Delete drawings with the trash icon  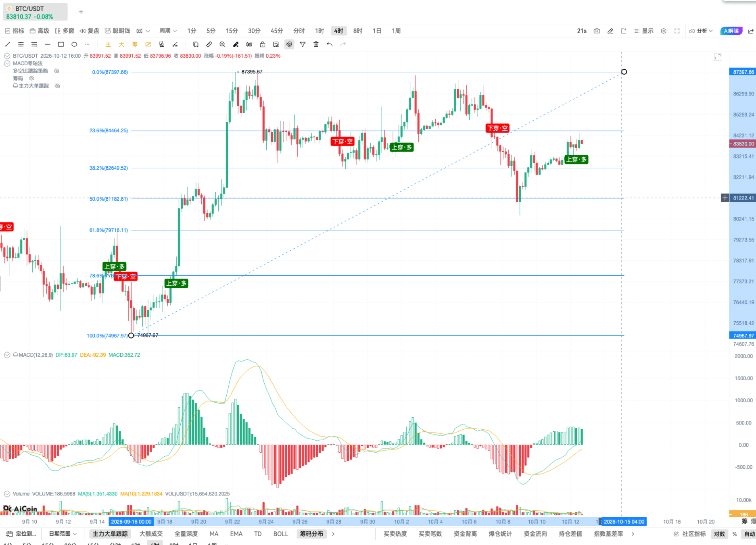click(316, 44)
